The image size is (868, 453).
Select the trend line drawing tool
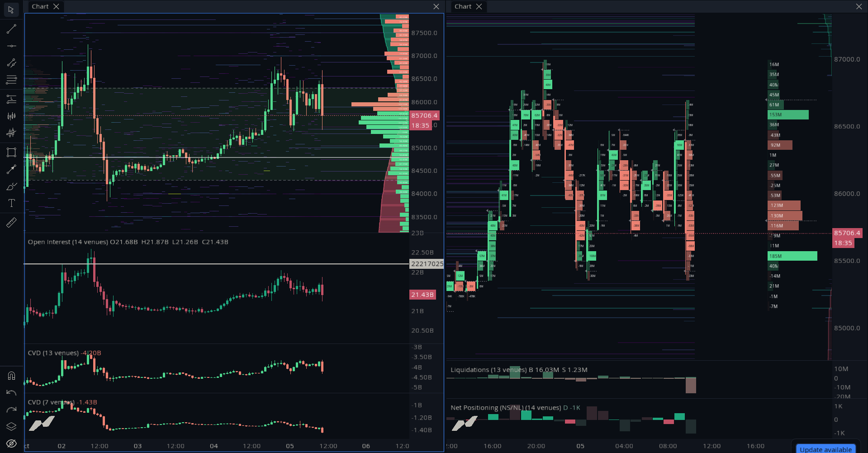11,29
